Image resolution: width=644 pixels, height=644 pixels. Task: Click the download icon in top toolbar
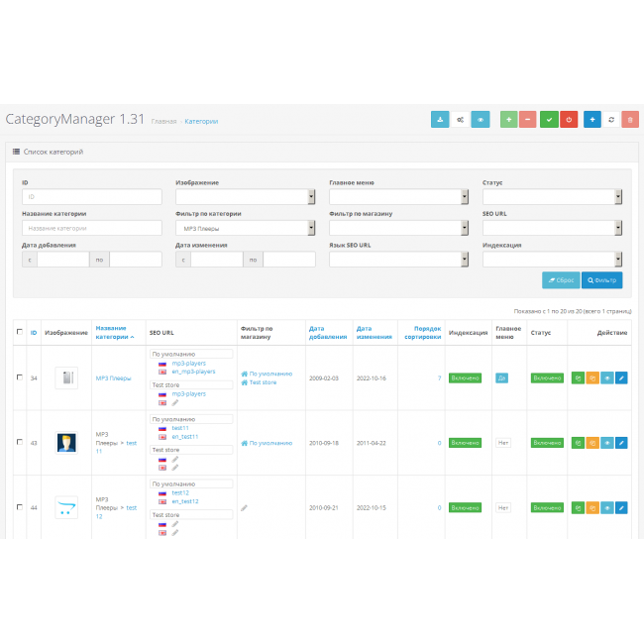pyautogui.click(x=440, y=120)
